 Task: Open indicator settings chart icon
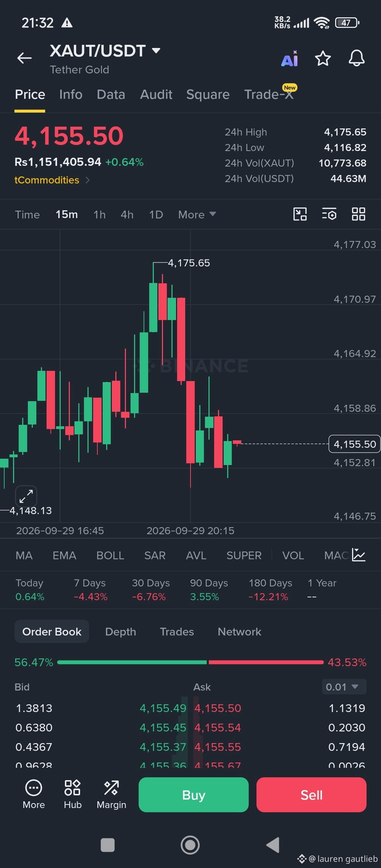tap(359, 555)
